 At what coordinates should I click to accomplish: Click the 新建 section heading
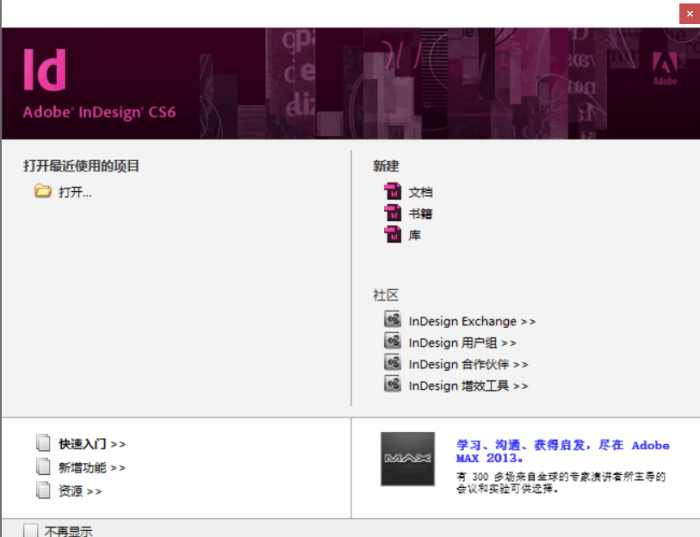coord(386,166)
